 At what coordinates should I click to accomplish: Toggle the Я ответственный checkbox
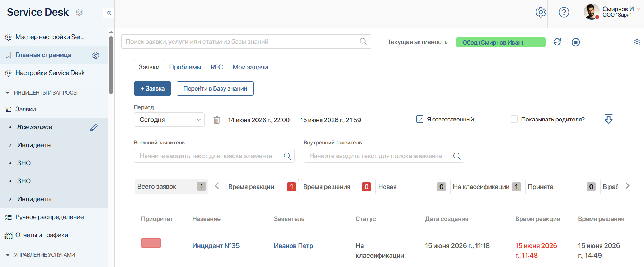(x=420, y=119)
